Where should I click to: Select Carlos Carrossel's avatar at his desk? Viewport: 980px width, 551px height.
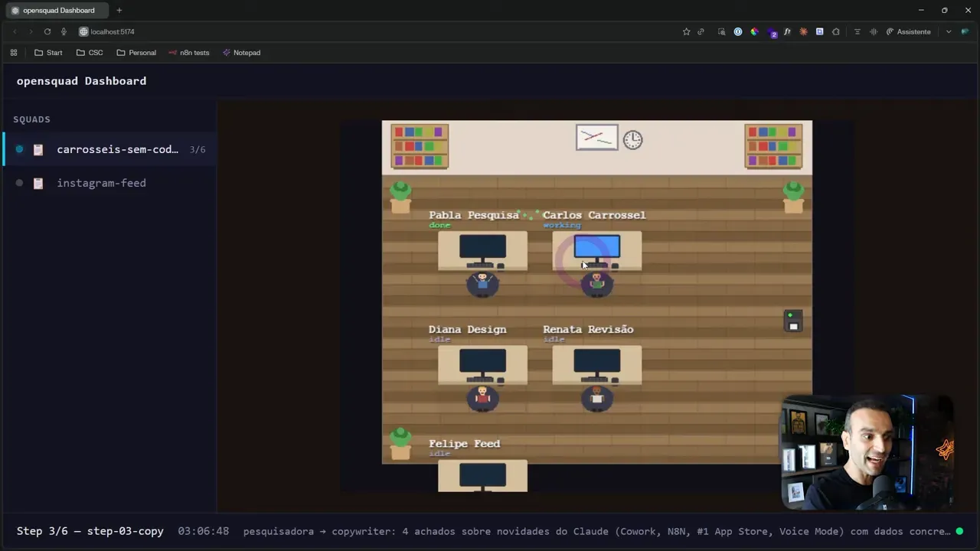click(597, 283)
